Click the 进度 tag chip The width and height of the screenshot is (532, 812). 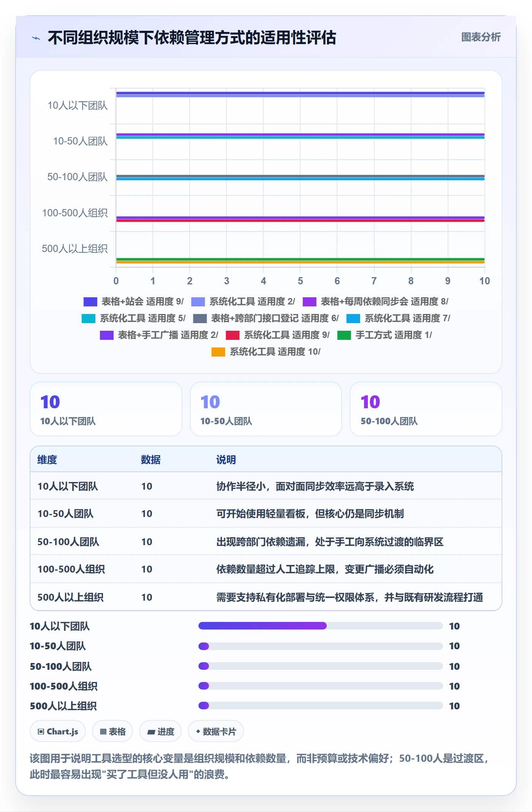[x=160, y=731]
